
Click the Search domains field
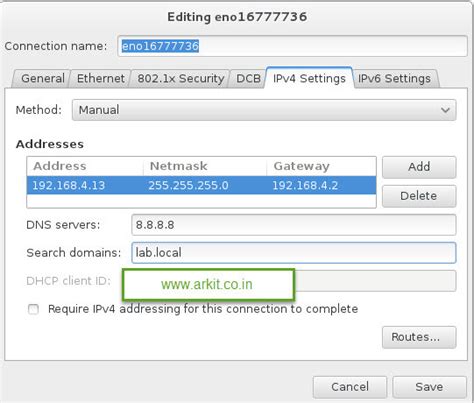coord(294,253)
